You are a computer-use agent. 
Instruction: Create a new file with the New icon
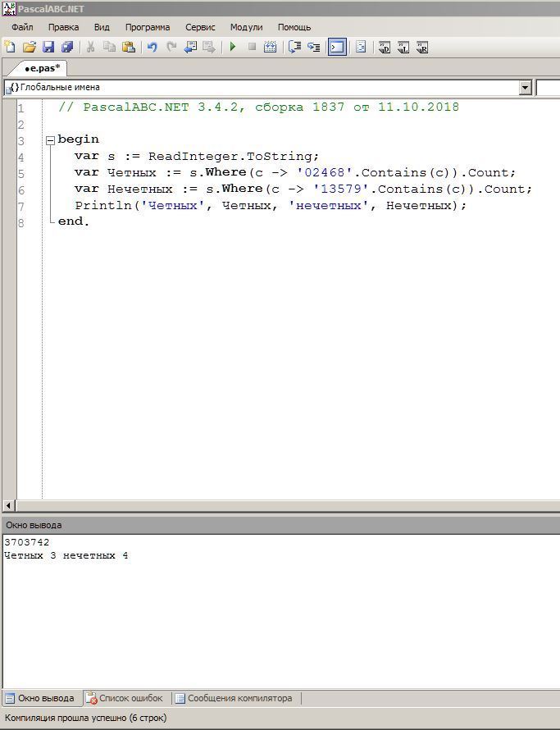10,47
